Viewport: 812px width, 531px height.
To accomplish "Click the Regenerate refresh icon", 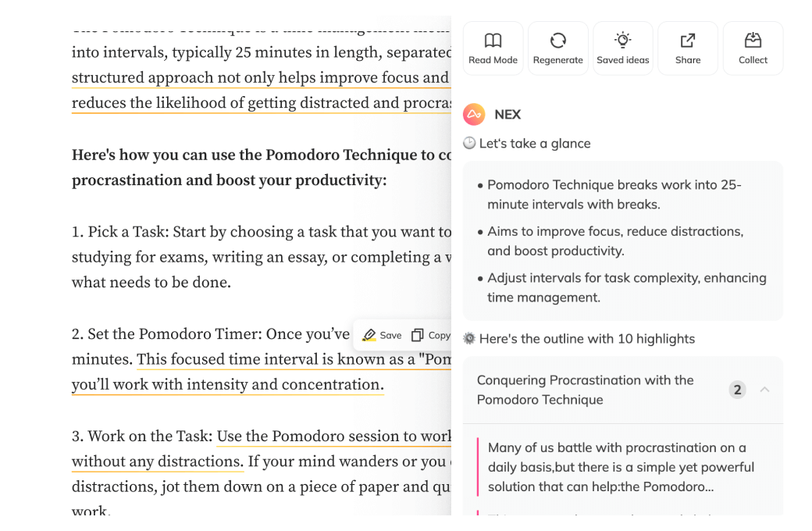I will 557,40.
